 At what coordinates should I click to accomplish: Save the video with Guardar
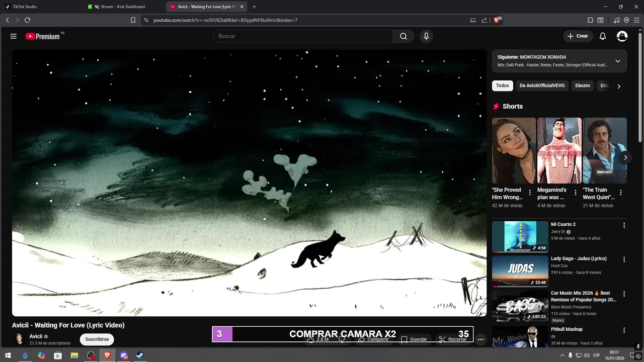pos(414,339)
